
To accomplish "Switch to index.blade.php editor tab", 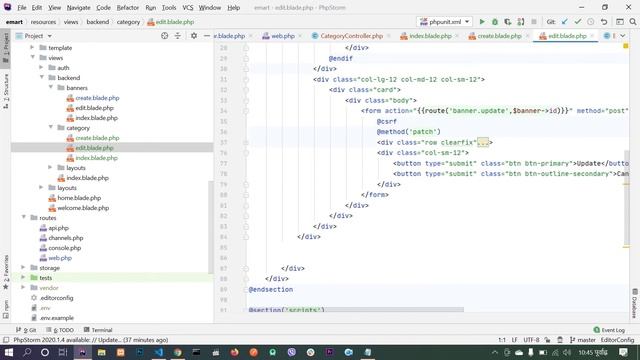I will point(430,36).
